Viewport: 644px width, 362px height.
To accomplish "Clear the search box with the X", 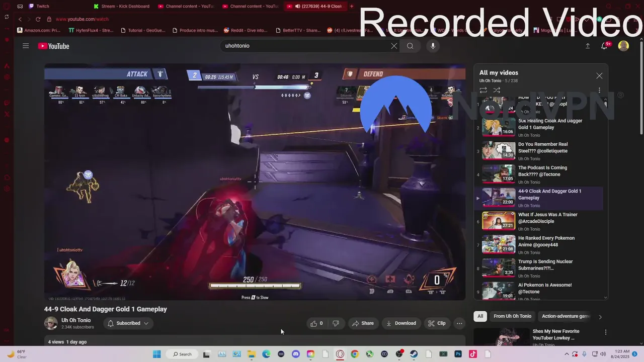I will (x=394, y=46).
